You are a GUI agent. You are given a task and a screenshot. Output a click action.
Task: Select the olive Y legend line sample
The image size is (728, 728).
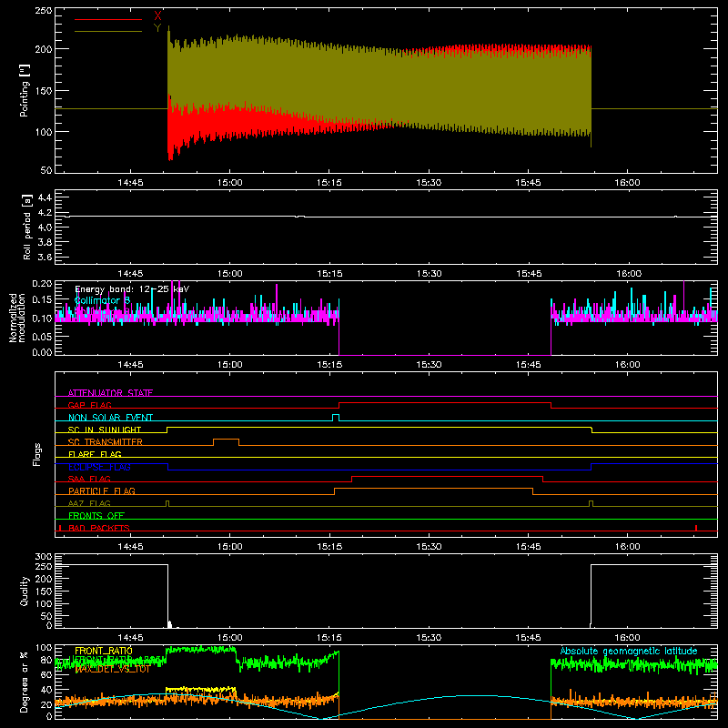108,31
